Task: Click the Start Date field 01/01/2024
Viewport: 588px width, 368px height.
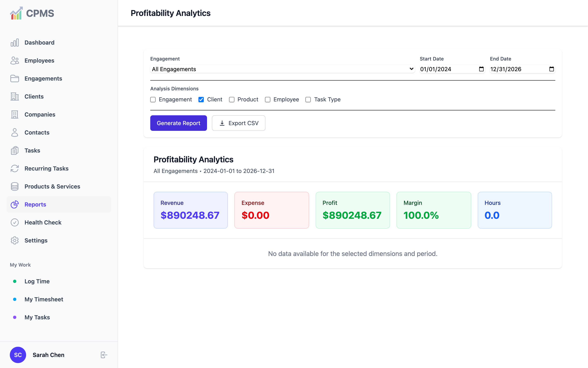Action: [x=452, y=69]
